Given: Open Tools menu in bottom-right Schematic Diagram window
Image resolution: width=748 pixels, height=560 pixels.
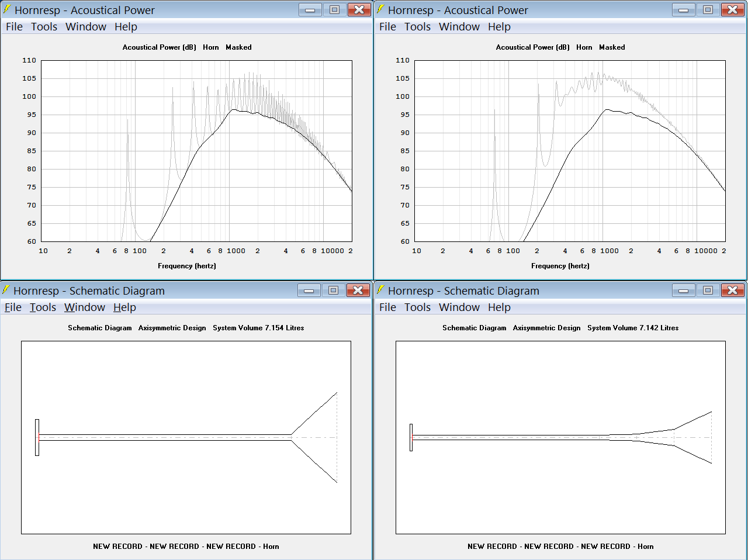Looking at the screenshot, I should click(x=417, y=307).
